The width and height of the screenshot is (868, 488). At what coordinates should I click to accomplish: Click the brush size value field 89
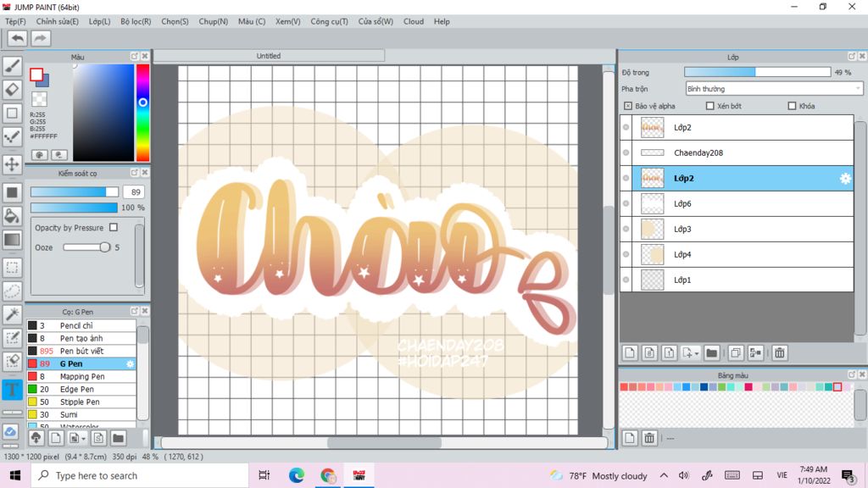pyautogui.click(x=136, y=192)
